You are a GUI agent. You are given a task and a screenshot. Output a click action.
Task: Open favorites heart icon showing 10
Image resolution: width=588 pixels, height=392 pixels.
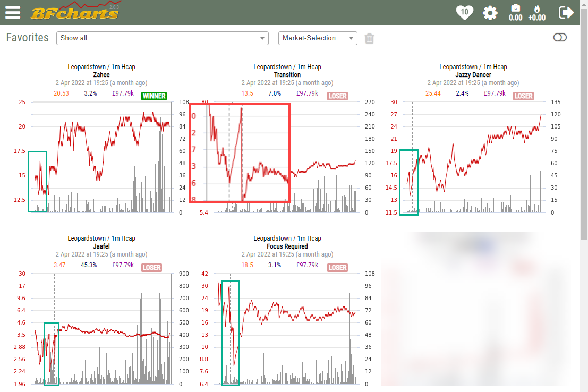coord(464,12)
